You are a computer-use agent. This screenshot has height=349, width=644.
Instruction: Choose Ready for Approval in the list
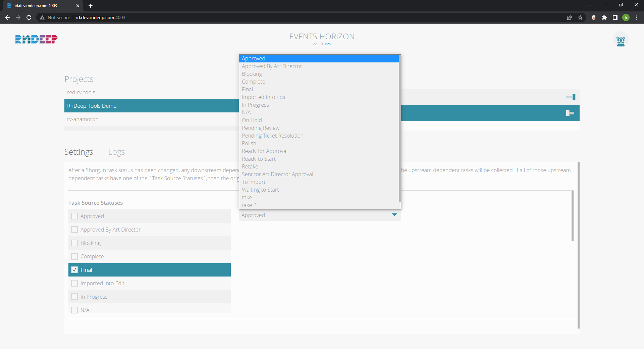[265, 151]
